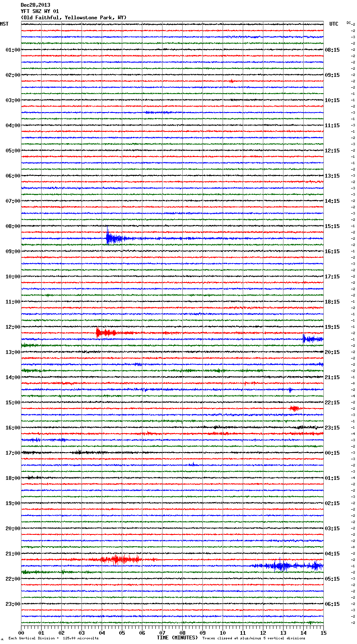Screen dimensions: 357x644
Task: Select the 17:00 MST time label
Action: click(x=13, y=453)
